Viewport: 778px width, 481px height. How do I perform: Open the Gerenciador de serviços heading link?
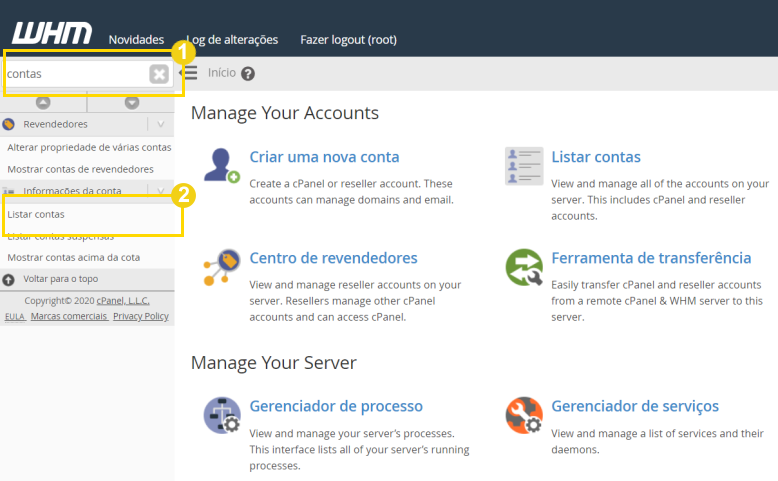click(635, 406)
